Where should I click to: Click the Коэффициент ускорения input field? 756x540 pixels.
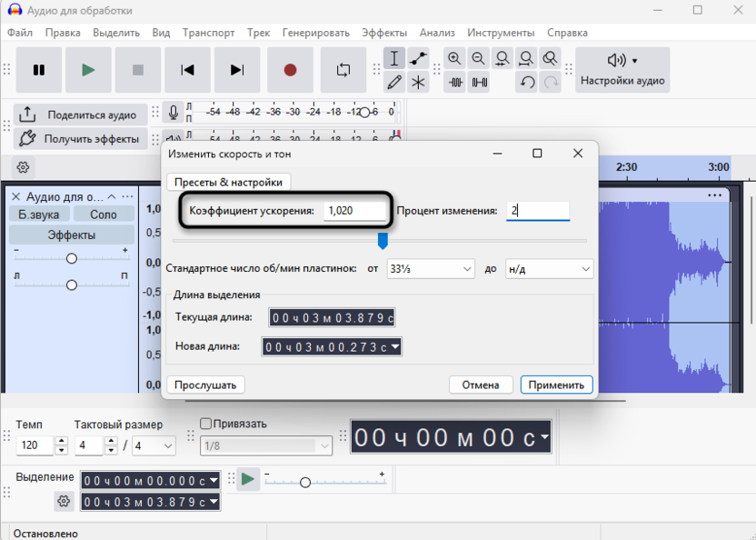point(354,211)
